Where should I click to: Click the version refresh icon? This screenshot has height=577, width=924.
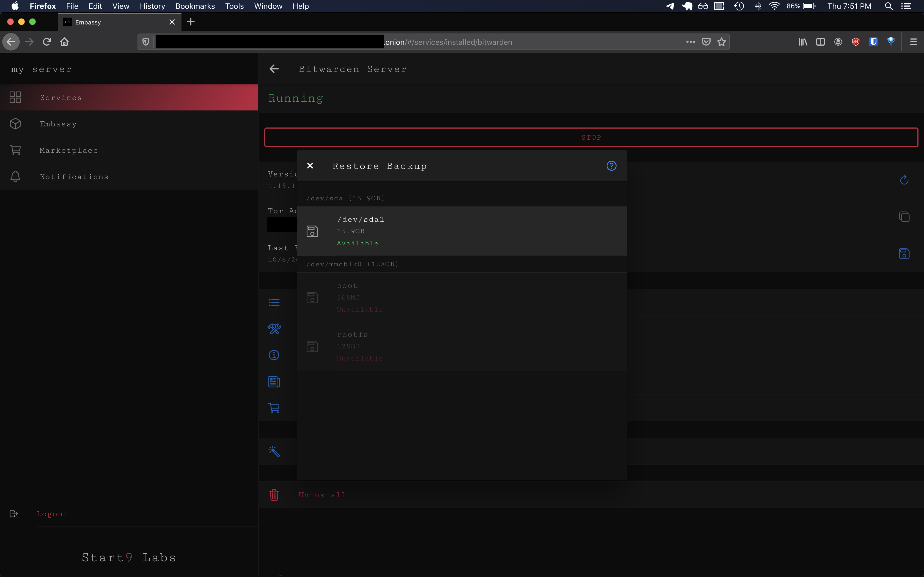[904, 180]
